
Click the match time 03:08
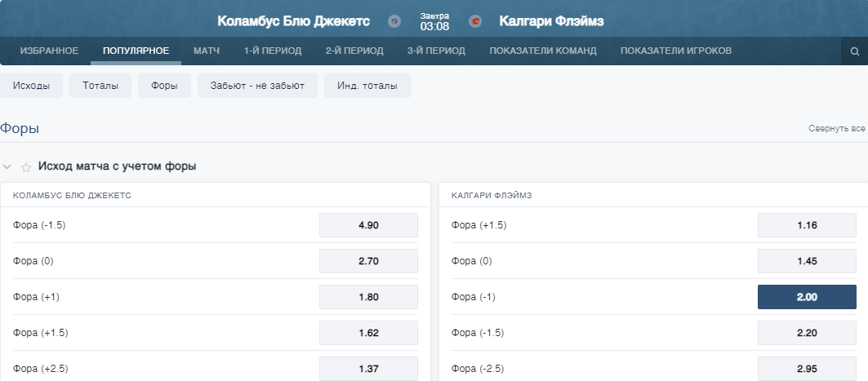[434, 26]
